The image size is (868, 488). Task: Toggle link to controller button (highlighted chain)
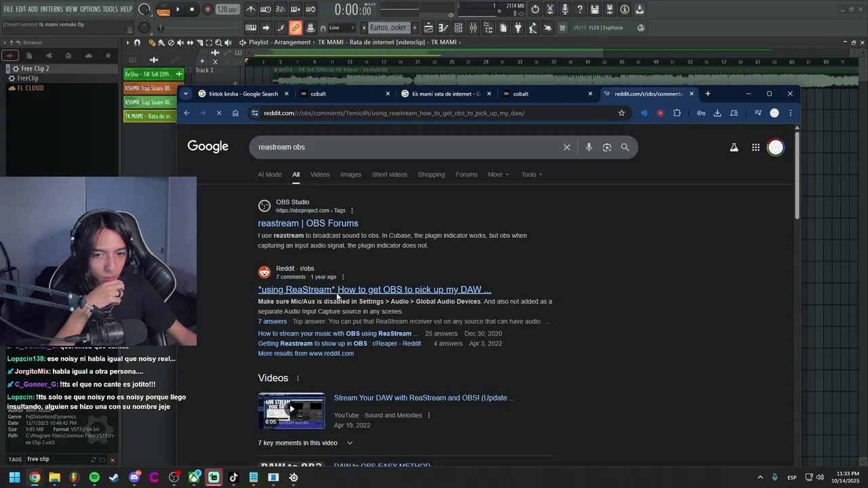point(295,28)
